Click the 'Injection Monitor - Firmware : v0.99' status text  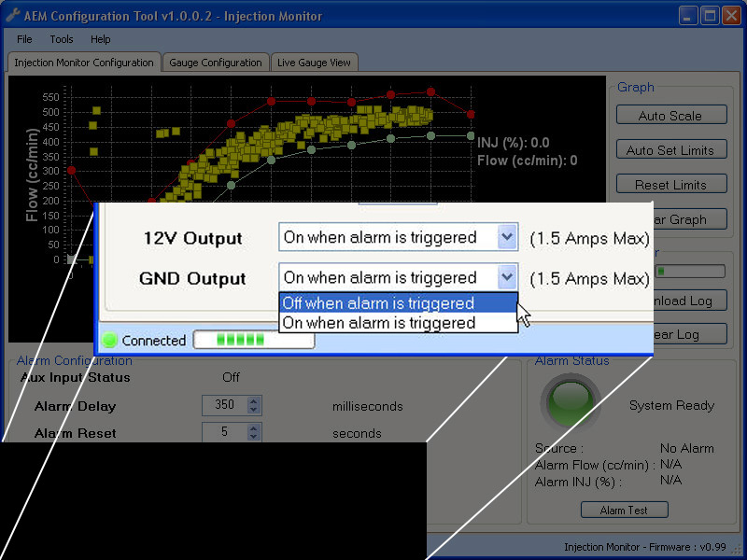645,547
